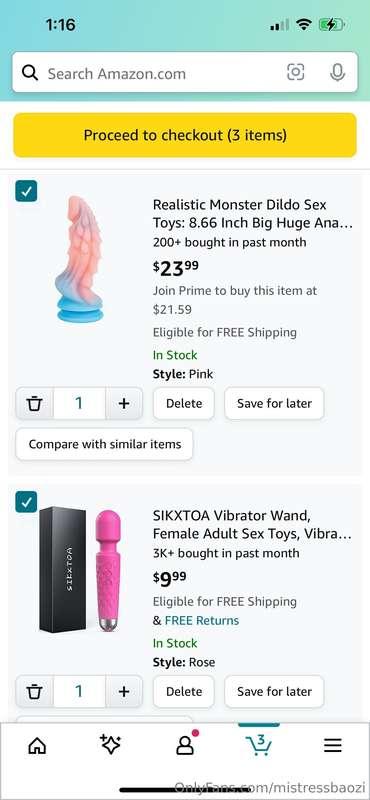Uncheck the first cart item checkbox
The height and width of the screenshot is (800, 370).
[x=26, y=191]
